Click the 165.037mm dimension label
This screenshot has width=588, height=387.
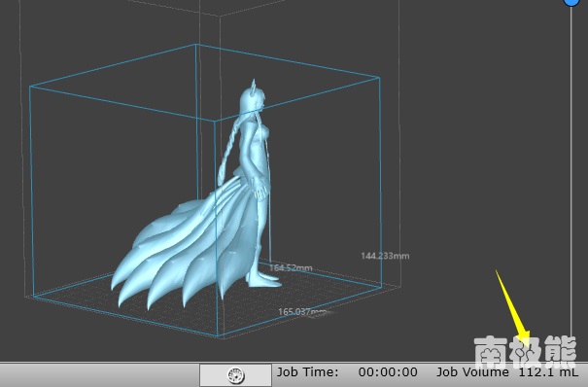pyautogui.click(x=301, y=311)
